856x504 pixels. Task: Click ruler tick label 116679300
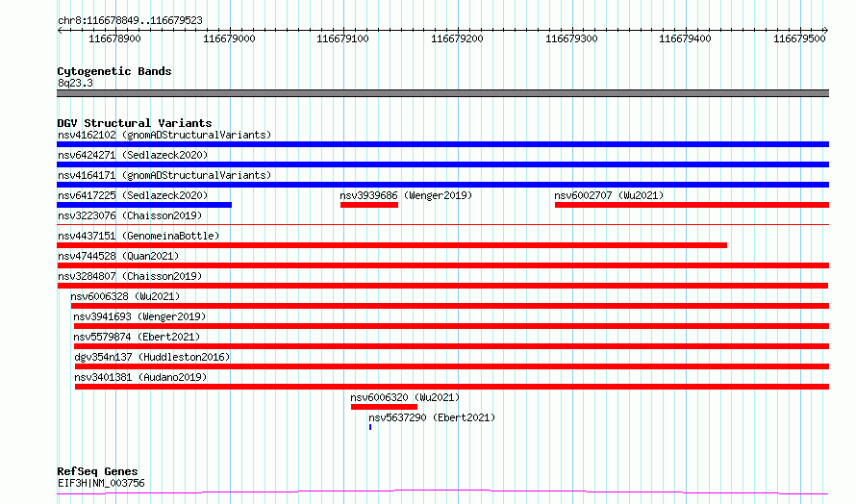pyautogui.click(x=571, y=38)
